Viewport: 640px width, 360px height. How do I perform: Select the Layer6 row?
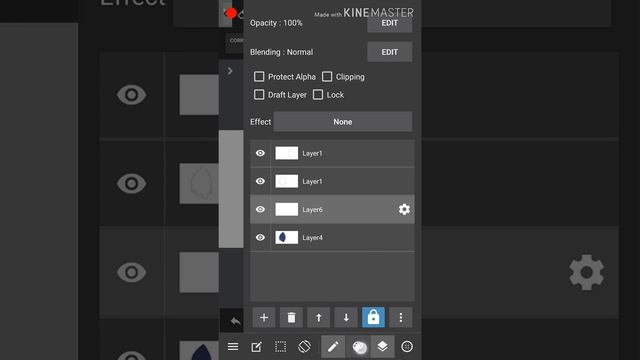coord(332,209)
